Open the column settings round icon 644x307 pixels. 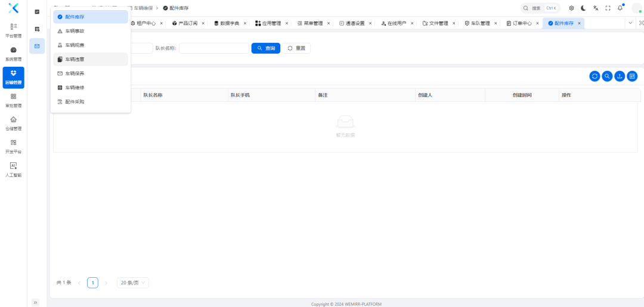tap(632, 76)
